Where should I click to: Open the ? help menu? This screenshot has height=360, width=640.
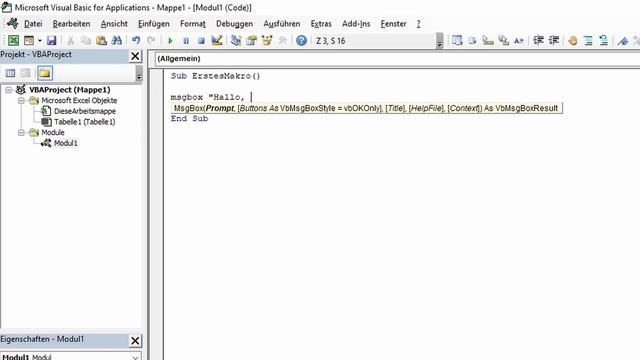[418, 24]
